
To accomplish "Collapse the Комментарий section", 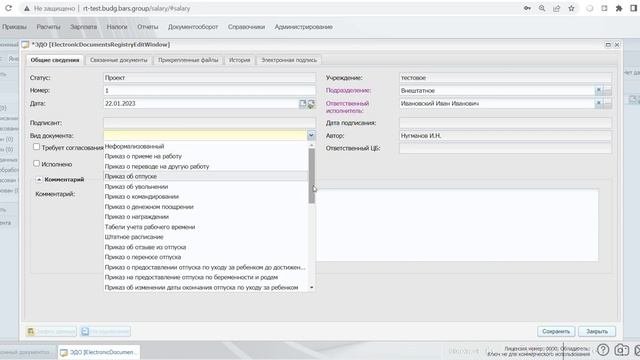I will pyautogui.click(x=39, y=180).
